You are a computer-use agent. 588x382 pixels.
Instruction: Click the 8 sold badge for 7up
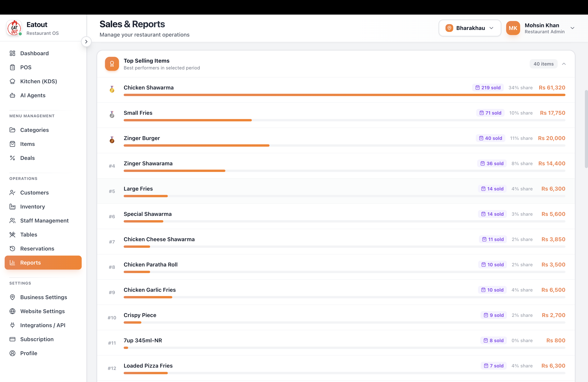click(x=493, y=340)
